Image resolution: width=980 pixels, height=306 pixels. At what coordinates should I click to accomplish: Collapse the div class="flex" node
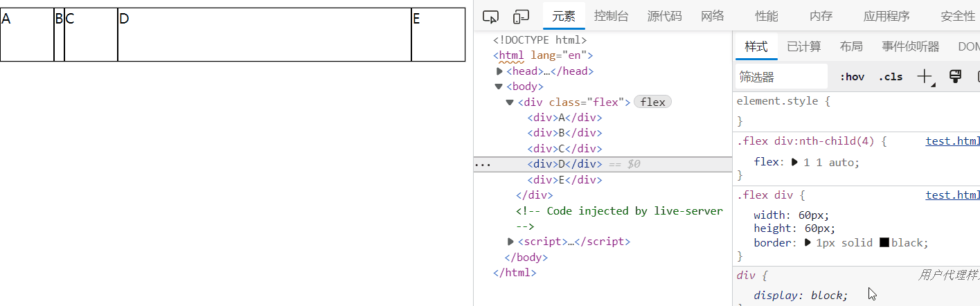point(510,102)
